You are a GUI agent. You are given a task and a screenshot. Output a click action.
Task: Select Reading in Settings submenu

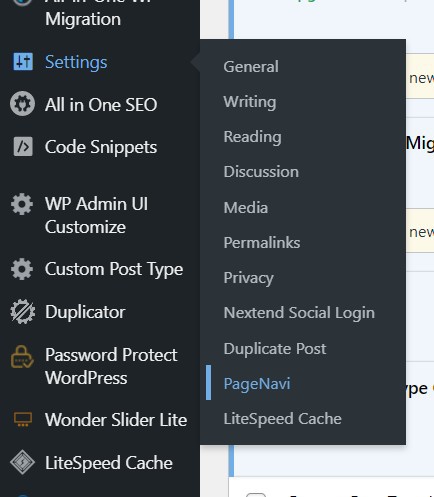253,137
